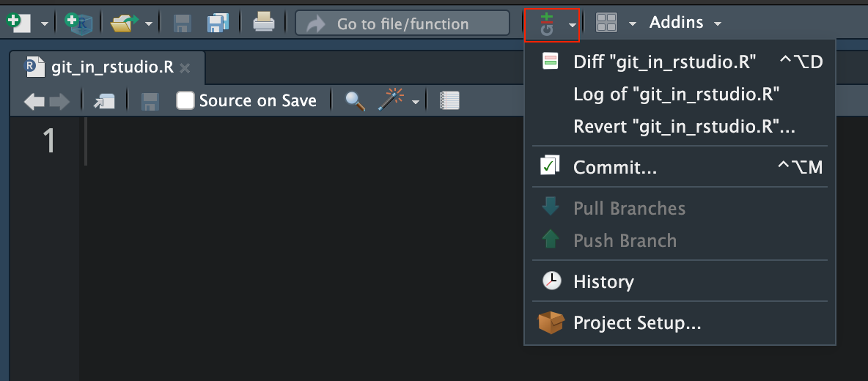The height and width of the screenshot is (381, 868).
Task: Select Diff "git_in_rstudio.R" menu item
Action: (x=664, y=62)
